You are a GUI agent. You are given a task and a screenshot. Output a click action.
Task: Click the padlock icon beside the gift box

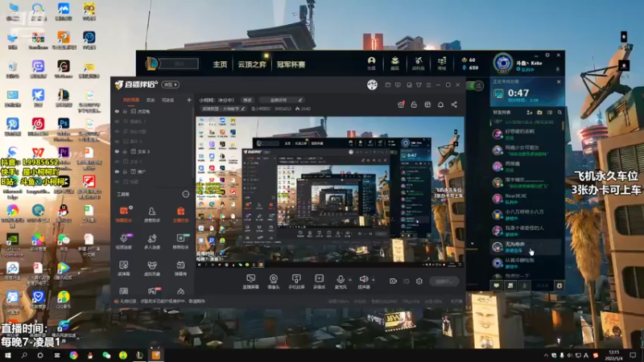pyautogui.click(x=414, y=105)
